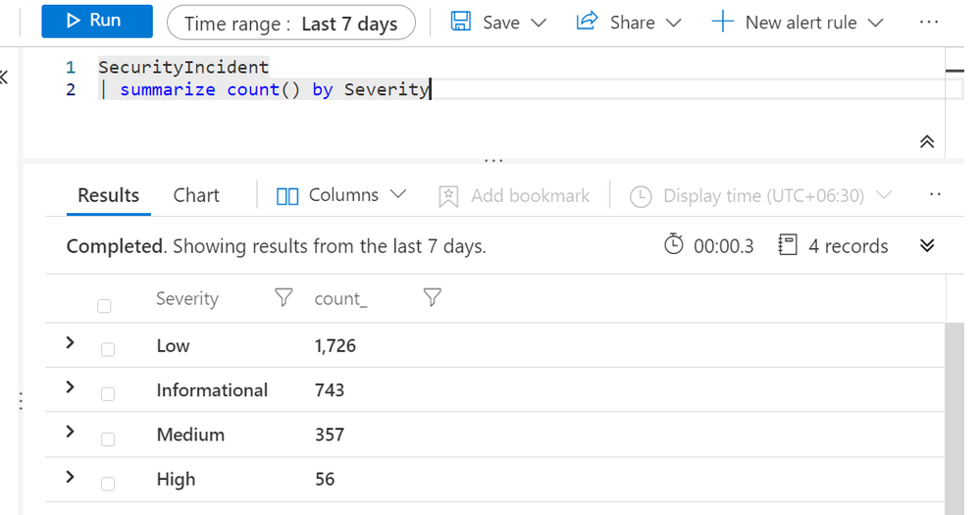Switch to the Chart tab

(196, 195)
